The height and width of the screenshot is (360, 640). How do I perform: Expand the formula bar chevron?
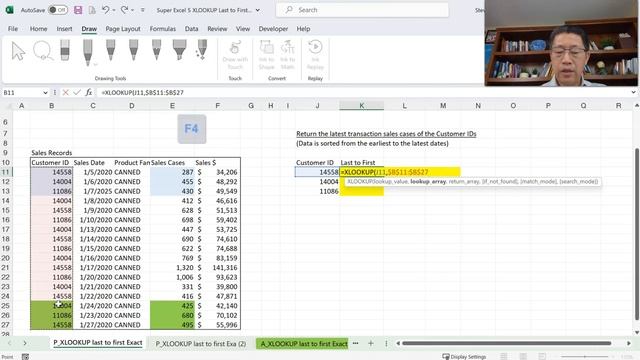pyautogui.click(x=633, y=93)
